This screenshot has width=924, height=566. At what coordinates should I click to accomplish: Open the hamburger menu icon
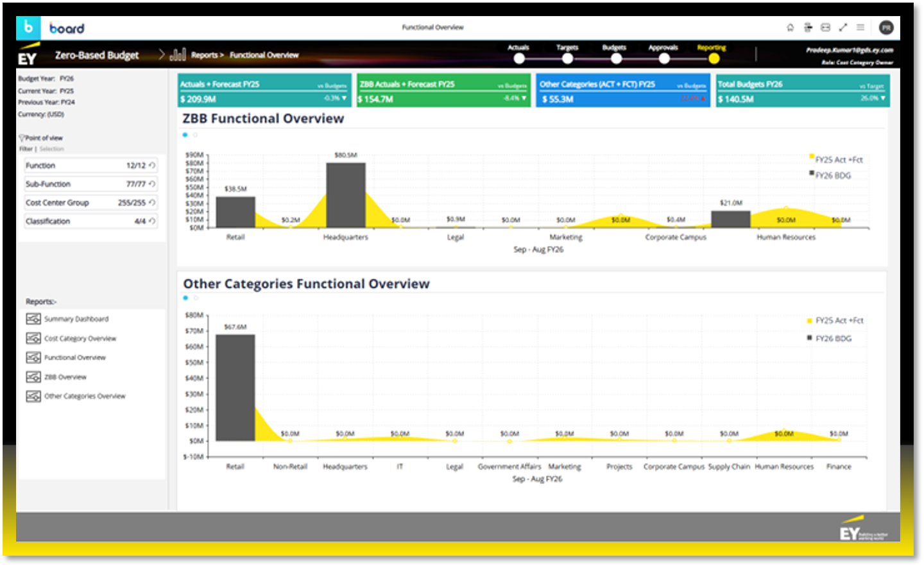click(x=860, y=28)
